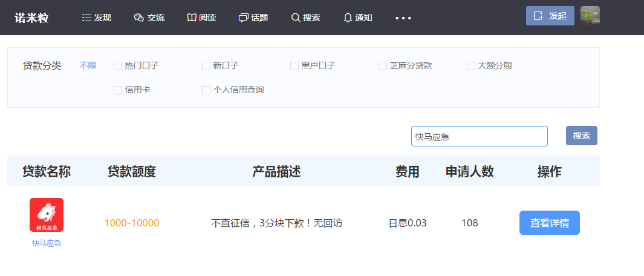The image size is (644, 276).
Task: Click description 不查征信，3分块下款！无回访
Action: point(276,223)
